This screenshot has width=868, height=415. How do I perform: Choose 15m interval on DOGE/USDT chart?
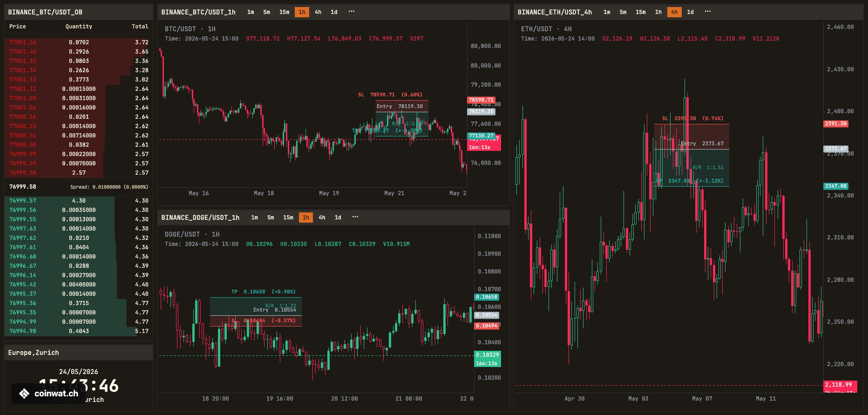(288, 218)
